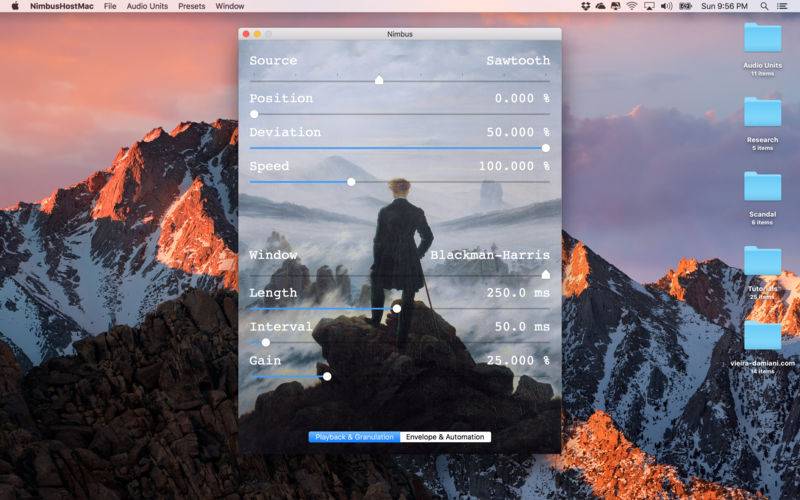
Task: Minimize the Nimbus window
Action: [257, 34]
